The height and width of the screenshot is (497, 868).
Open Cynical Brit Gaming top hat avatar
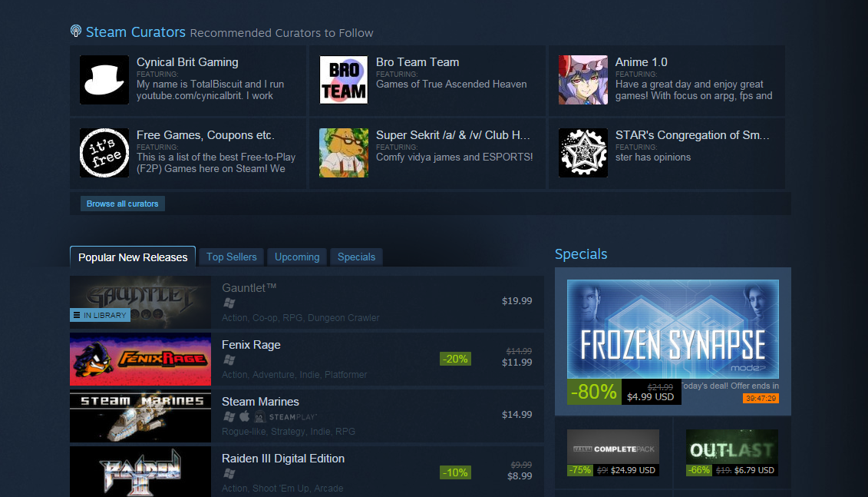[x=104, y=80]
